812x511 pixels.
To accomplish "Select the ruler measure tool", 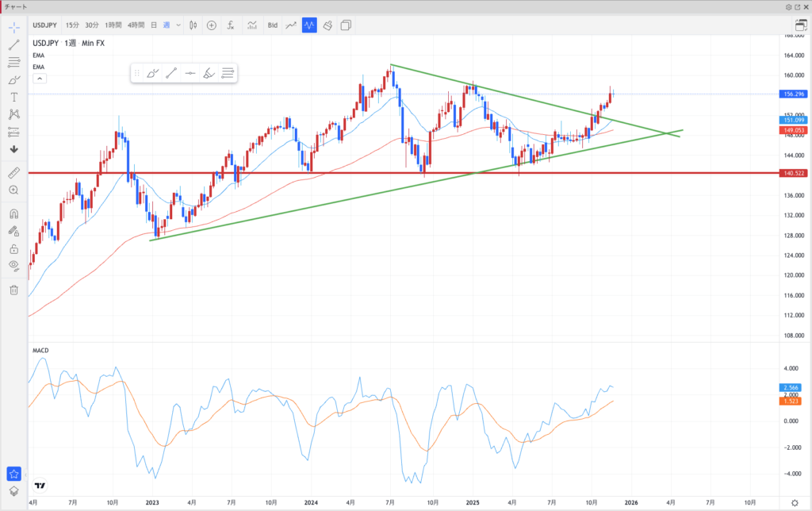I will point(14,172).
